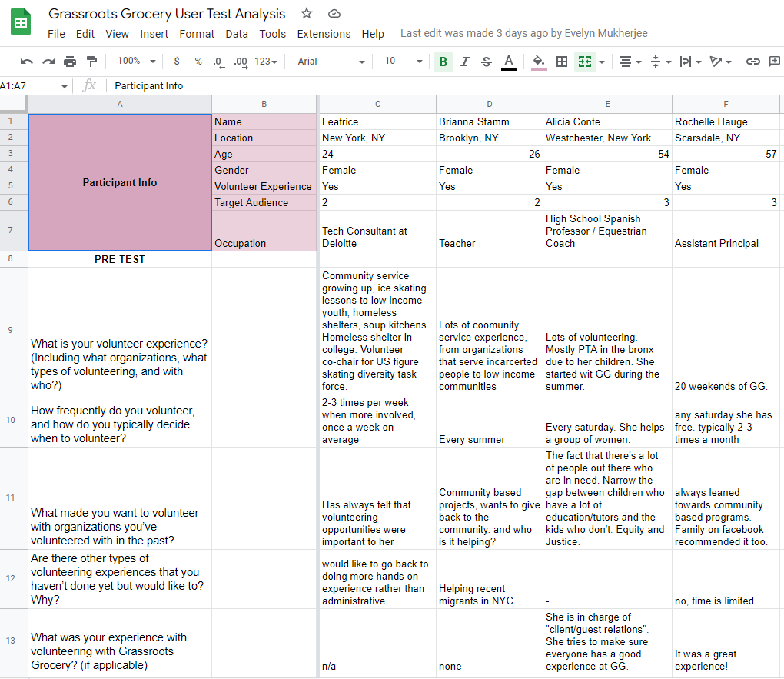The image size is (784, 679).
Task: Click the Redo arrow icon
Action: coord(48,62)
